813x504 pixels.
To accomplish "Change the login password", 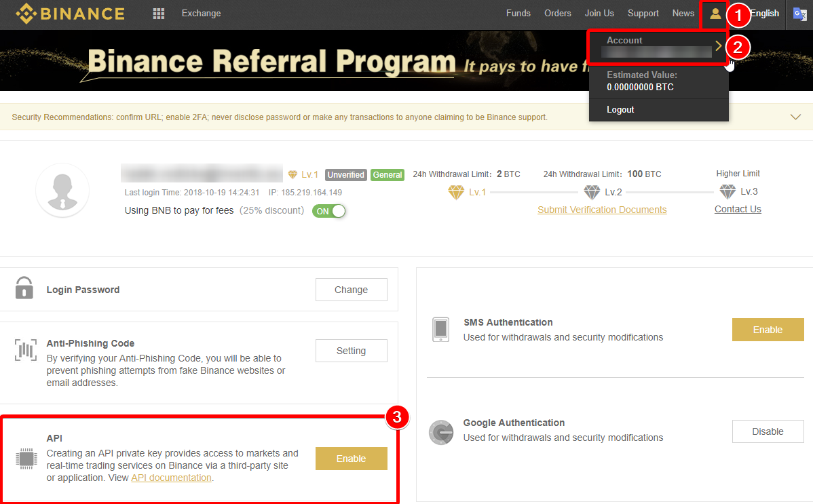I will point(352,290).
